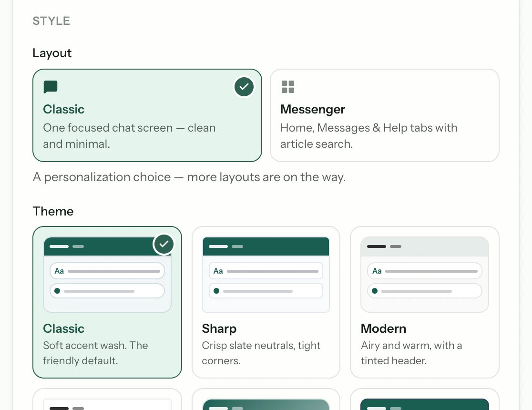
Task: Pick the Sharp theme card
Action: point(266,302)
